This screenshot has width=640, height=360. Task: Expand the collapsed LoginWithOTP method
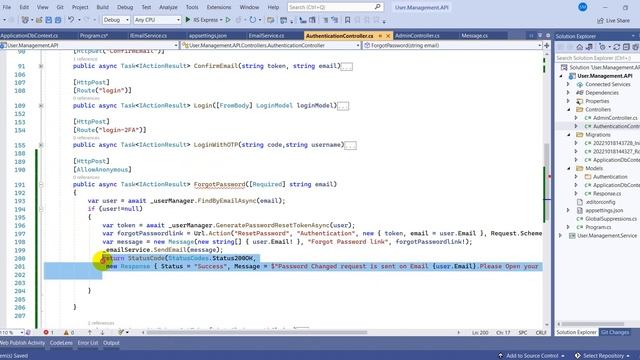41,145
